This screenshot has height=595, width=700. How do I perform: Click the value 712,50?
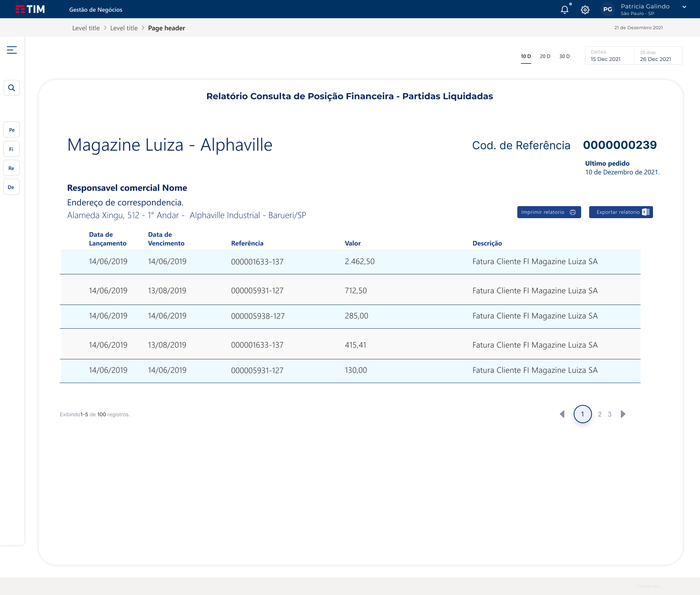[356, 291]
